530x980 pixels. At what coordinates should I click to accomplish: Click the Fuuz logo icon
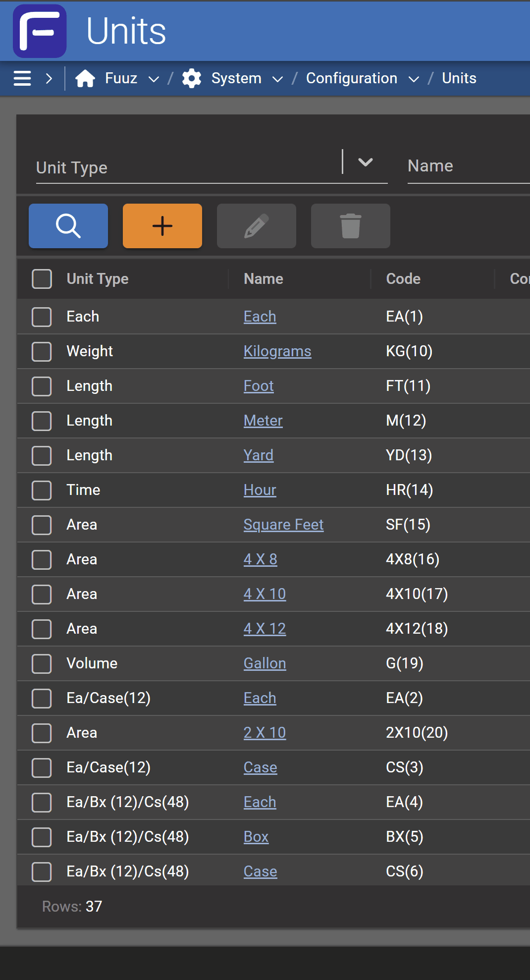click(x=40, y=31)
